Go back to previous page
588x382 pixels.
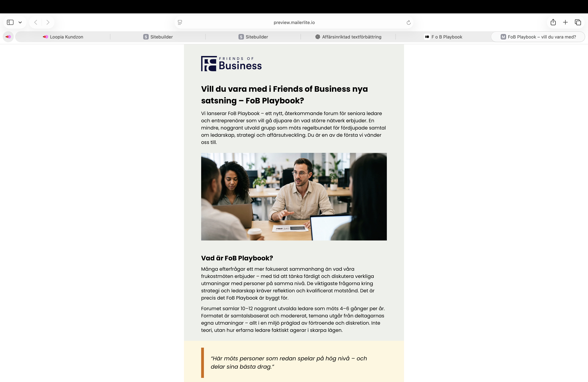click(36, 23)
